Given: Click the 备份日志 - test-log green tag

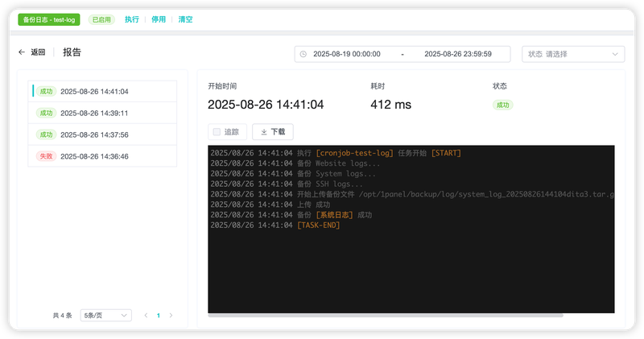Looking at the screenshot, I should 49,19.
